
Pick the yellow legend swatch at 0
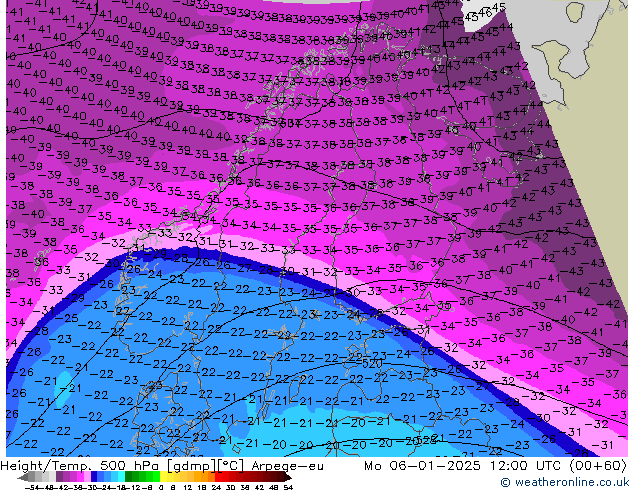(163, 476)
